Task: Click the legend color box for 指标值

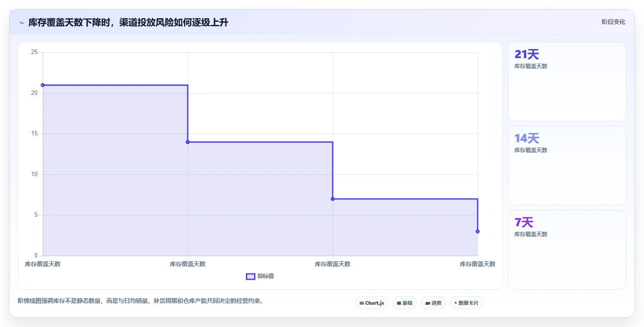Action: 250,276
